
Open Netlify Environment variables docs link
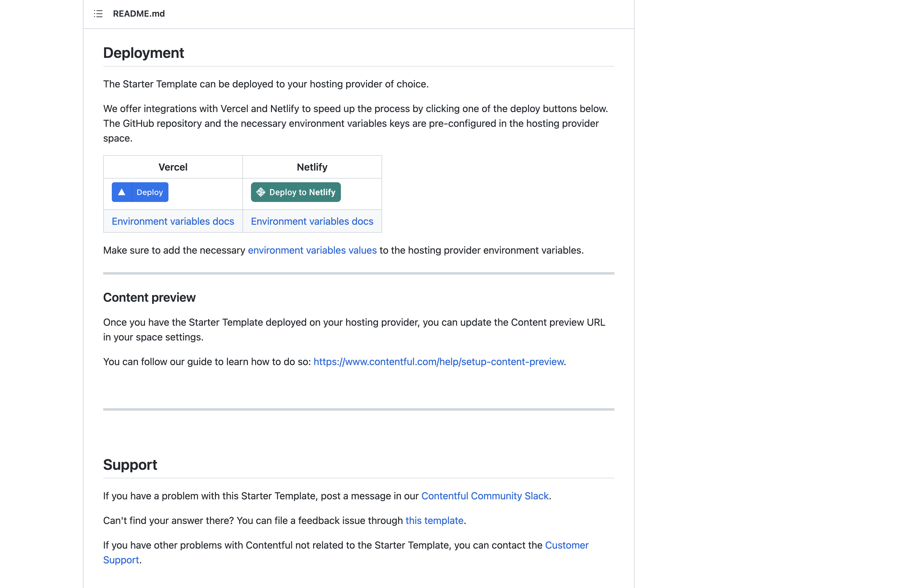coord(312,221)
